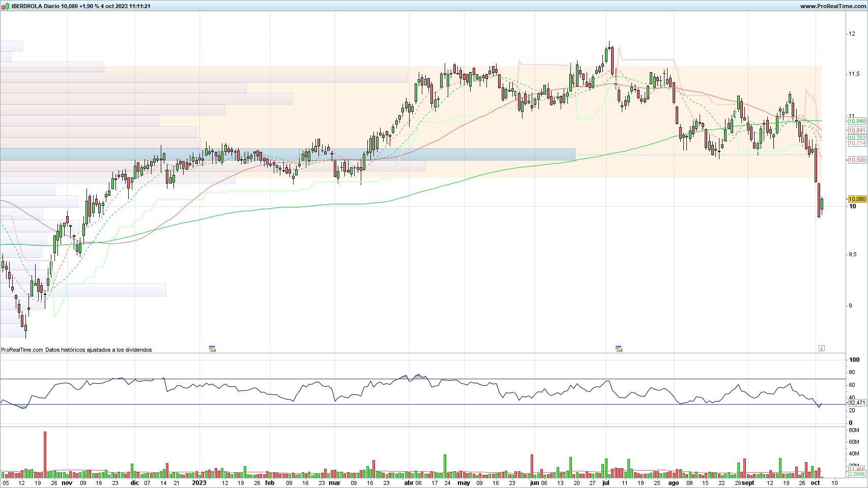Click the IBERDROLA Diario chart title text
The width and height of the screenshot is (868, 488).
[x=81, y=6]
